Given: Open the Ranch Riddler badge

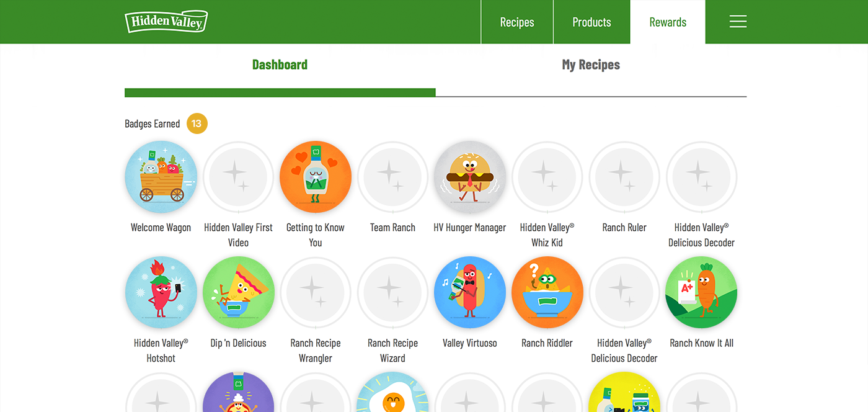Looking at the screenshot, I should (547, 292).
